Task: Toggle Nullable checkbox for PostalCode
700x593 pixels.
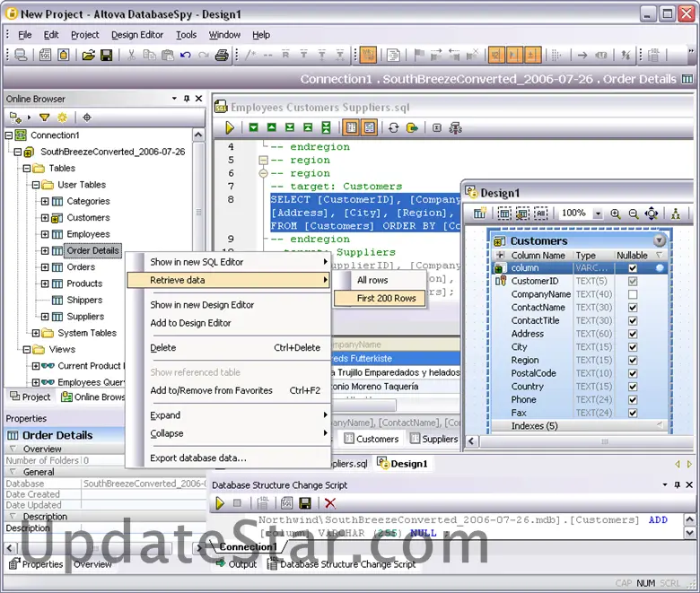Action: [633, 373]
